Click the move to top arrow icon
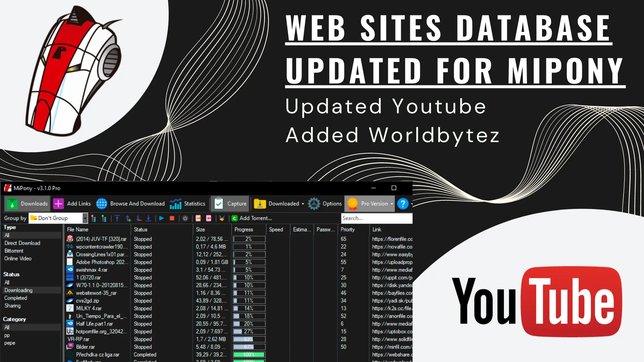 [x=117, y=218]
